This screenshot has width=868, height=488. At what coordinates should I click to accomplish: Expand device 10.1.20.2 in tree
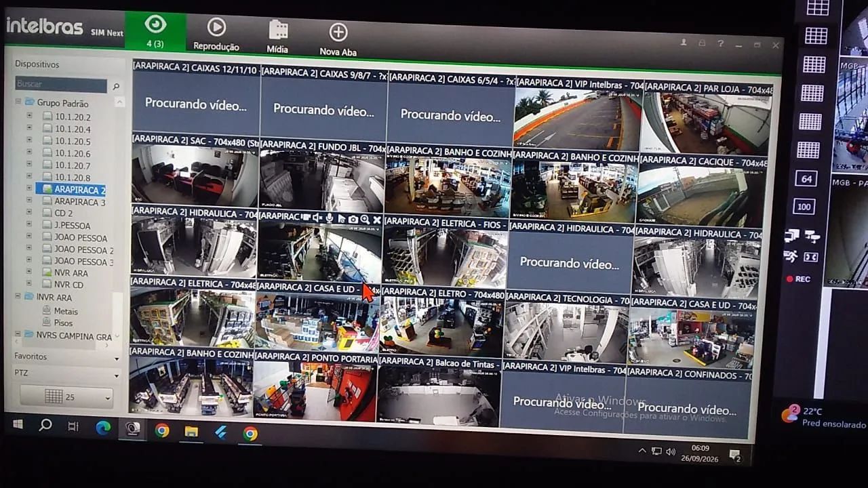29,116
